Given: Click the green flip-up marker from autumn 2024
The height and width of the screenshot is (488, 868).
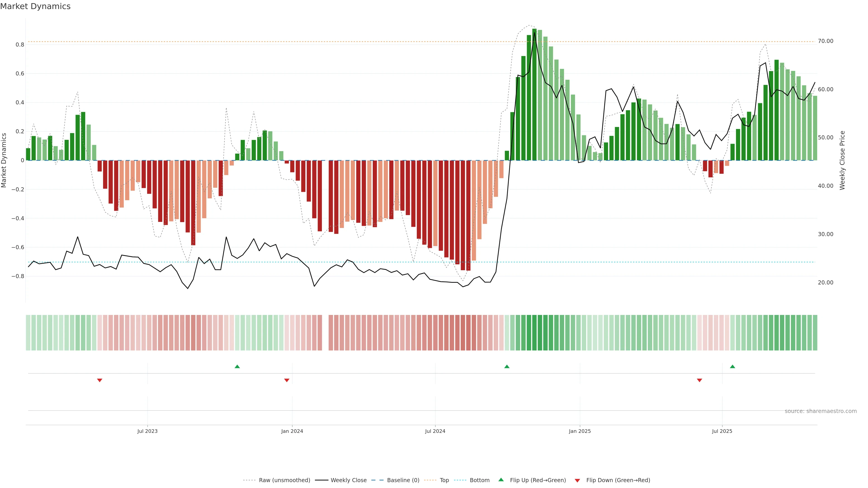Looking at the screenshot, I should (x=507, y=366).
